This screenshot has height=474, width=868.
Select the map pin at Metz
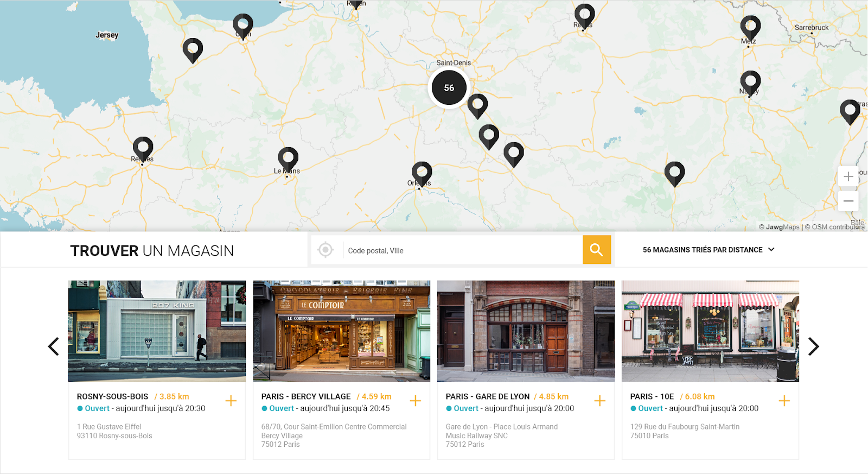pos(750,28)
